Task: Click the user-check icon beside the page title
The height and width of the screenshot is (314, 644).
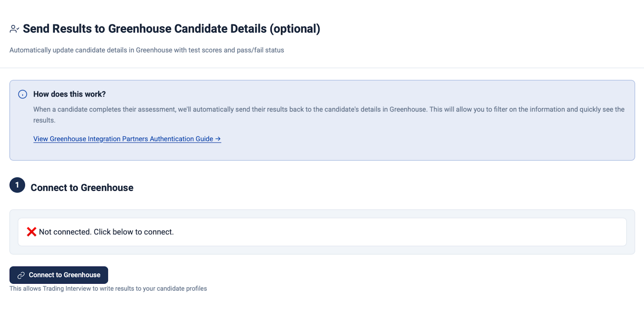Action: 14,29
